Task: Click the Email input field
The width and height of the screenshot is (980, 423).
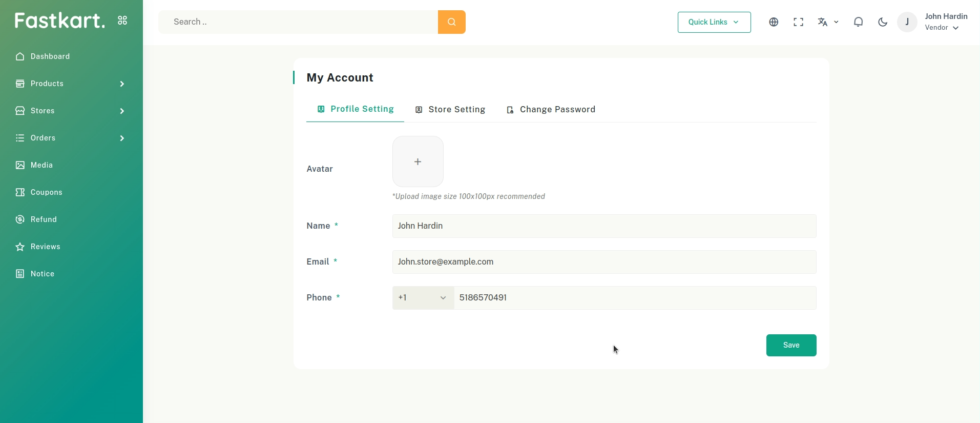Action: coord(603,262)
